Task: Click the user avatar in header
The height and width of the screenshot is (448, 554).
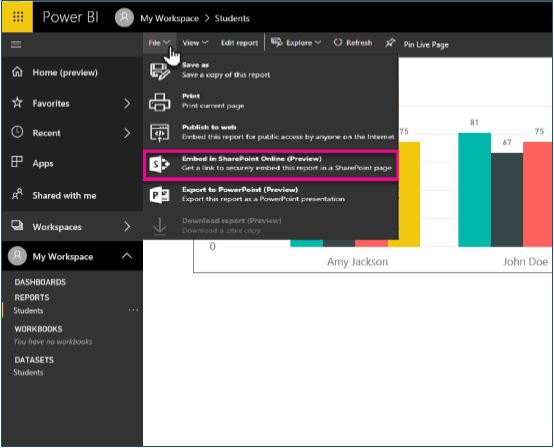Action: pyautogui.click(x=124, y=17)
